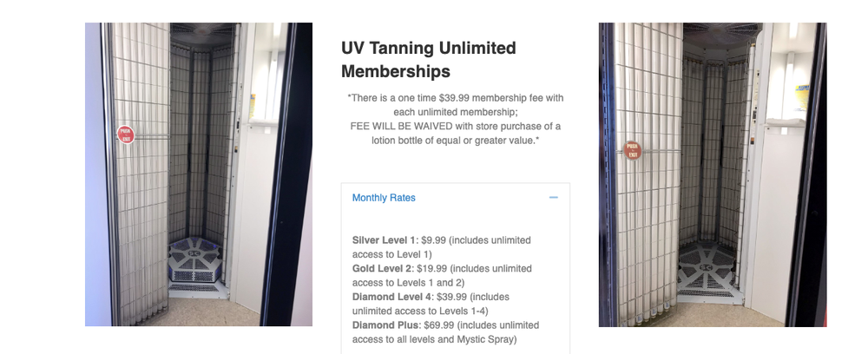Click red Push Exit sign in left photo
The image size is (868, 354).
click(x=126, y=134)
